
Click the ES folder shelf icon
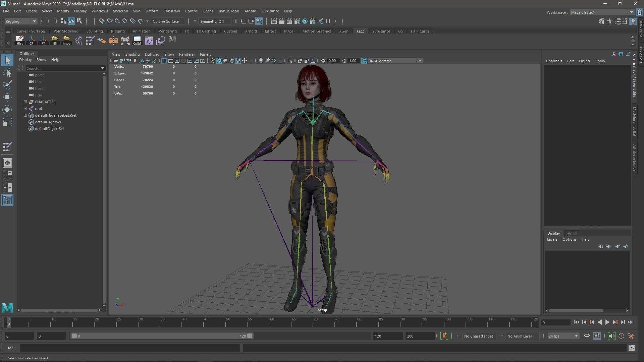point(55,40)
